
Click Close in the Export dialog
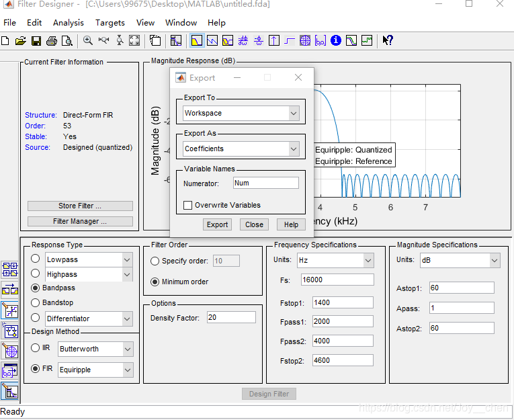pos(254,224)
